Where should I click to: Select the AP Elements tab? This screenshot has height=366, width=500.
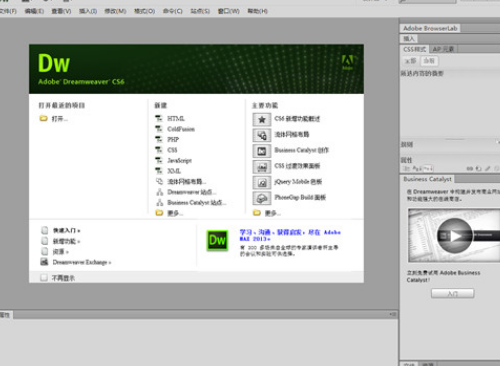(x=443, y=49)
